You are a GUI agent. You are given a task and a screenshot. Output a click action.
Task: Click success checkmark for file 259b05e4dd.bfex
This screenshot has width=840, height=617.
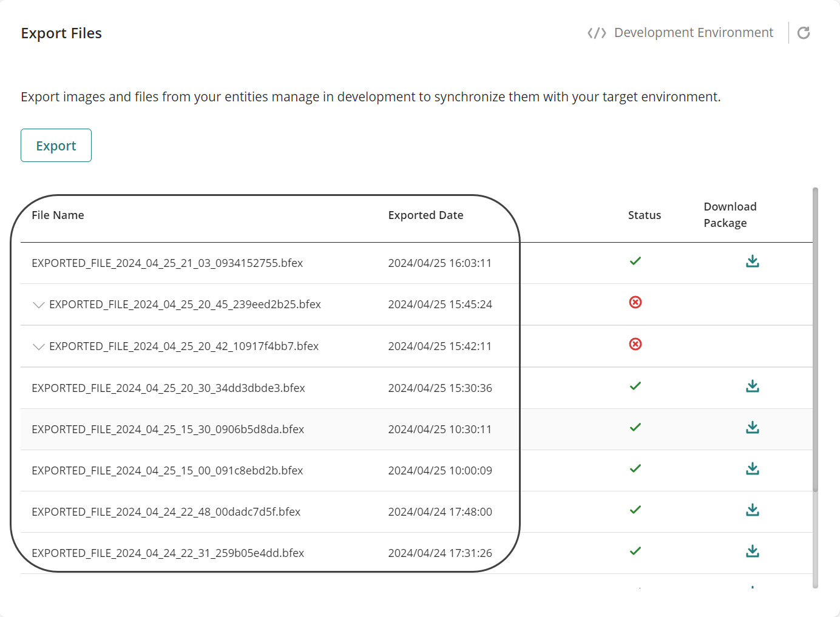tap(635, 551)
